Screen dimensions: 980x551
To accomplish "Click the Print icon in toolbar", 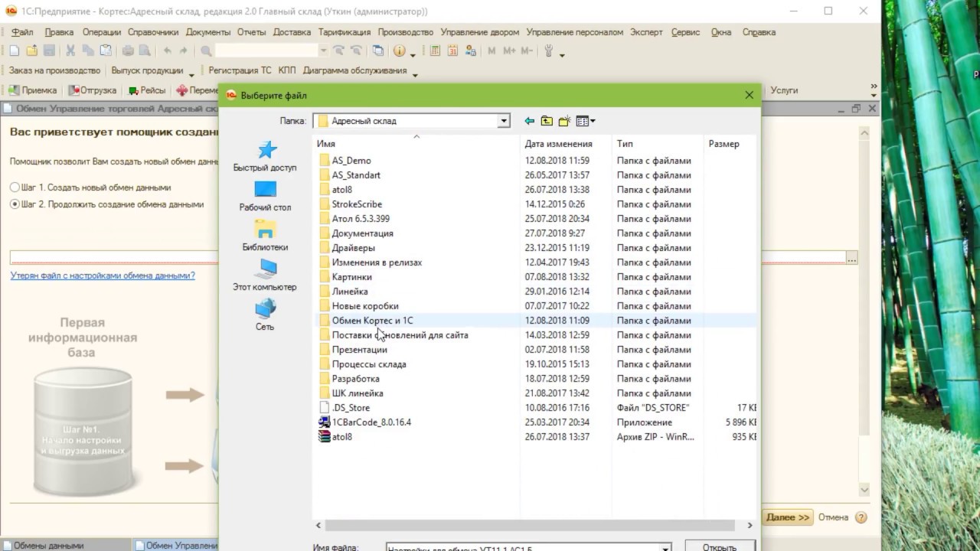I will (128, 51).
